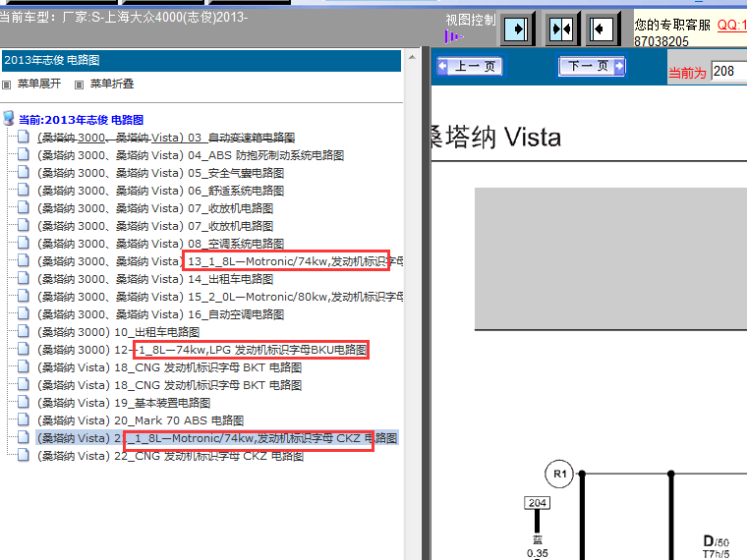
Task: Click the 204 reference box in the diagram
Action: (x=538, y=503)
